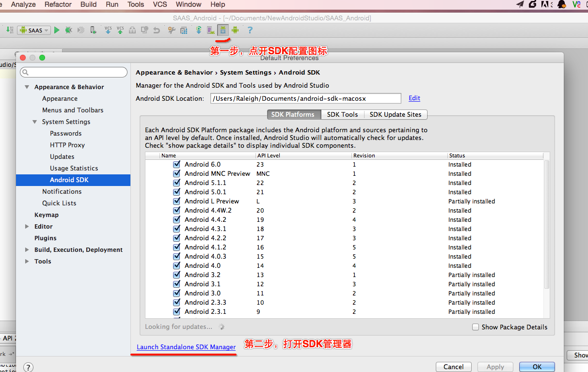Screen dimensions: 588x372
Task: Select HTTP Proxy in settings tree
Action: point(67,145)
